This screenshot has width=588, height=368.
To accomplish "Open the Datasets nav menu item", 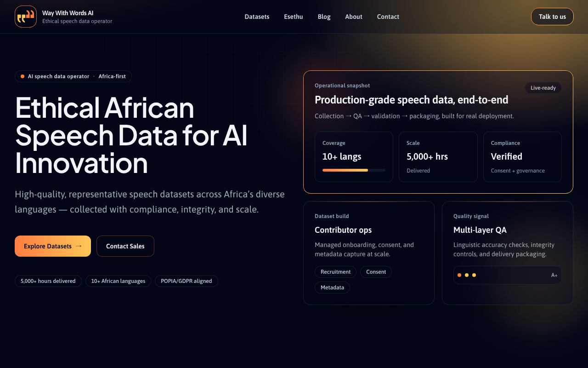I will pos(257,17).
